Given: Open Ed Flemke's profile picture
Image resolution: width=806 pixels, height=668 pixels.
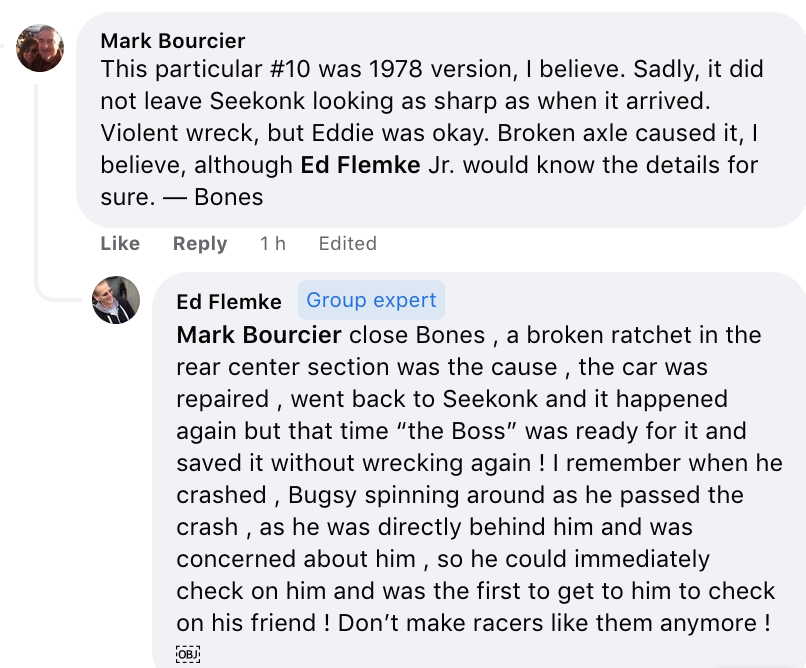Looking at the screenshot, I should 116,300.
